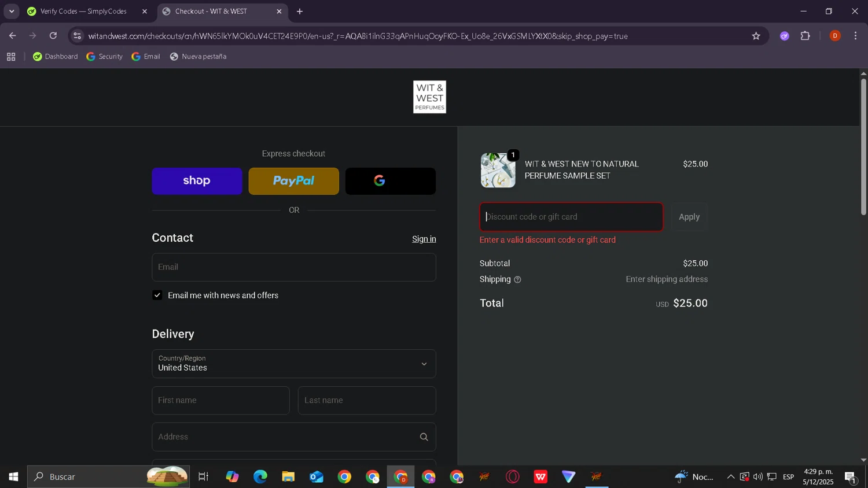Screen dimensions: 868x488
Task: Click the Wit & West Perfumes logo
Action: (429, 97)
